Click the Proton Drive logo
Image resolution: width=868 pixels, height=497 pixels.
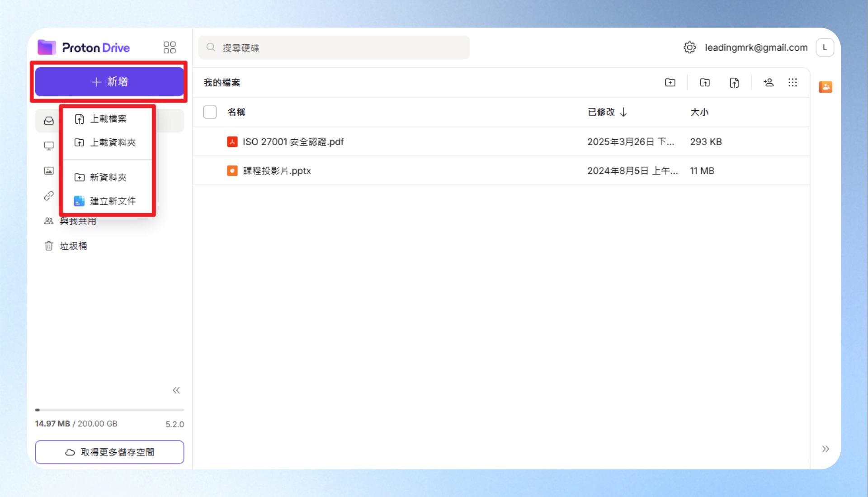[84, 47]
